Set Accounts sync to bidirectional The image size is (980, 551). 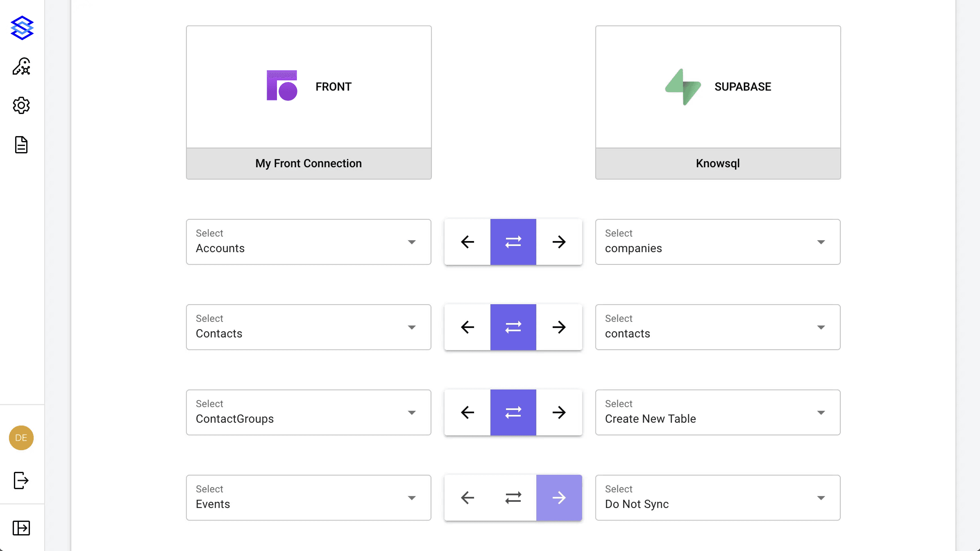pyautogui.click(x=513, y=242)
